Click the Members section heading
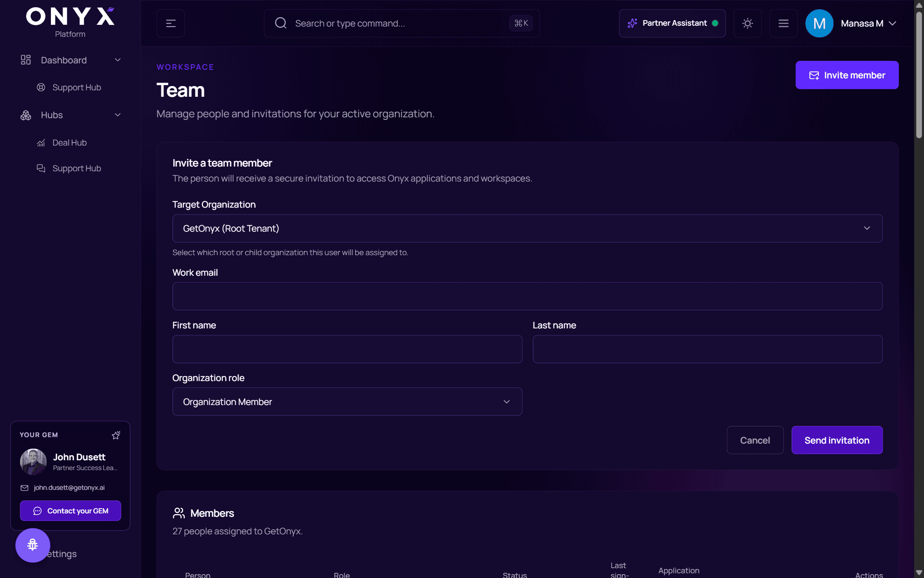 click(x=212, y=513)
